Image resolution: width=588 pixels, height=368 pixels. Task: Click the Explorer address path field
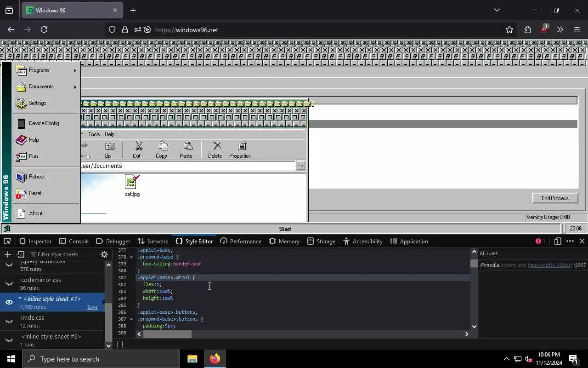[x=187, y=166]
